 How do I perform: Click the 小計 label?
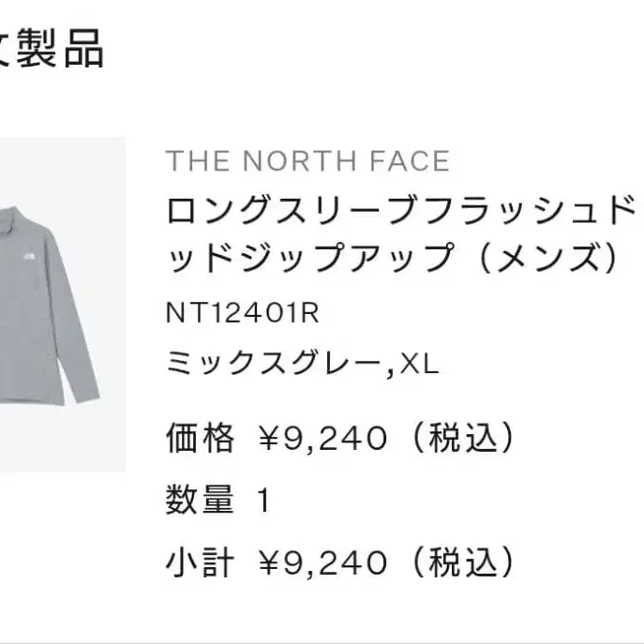[200, 562]
